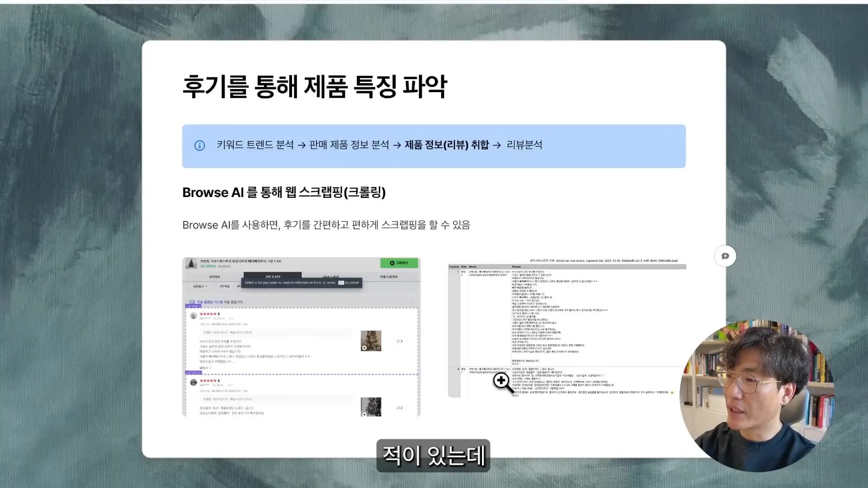Select the 리뷰 2,473 tab in product screenshot

pos(273,276)
